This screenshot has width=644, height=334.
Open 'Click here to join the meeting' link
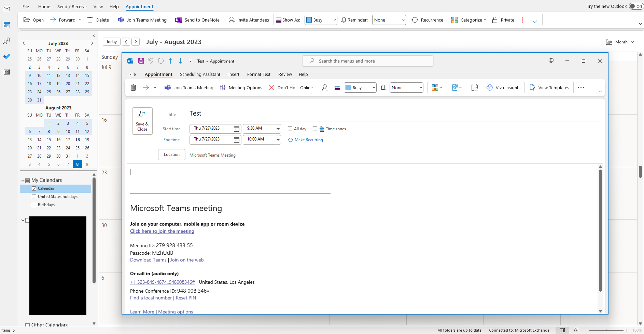[x=162, y=231]
